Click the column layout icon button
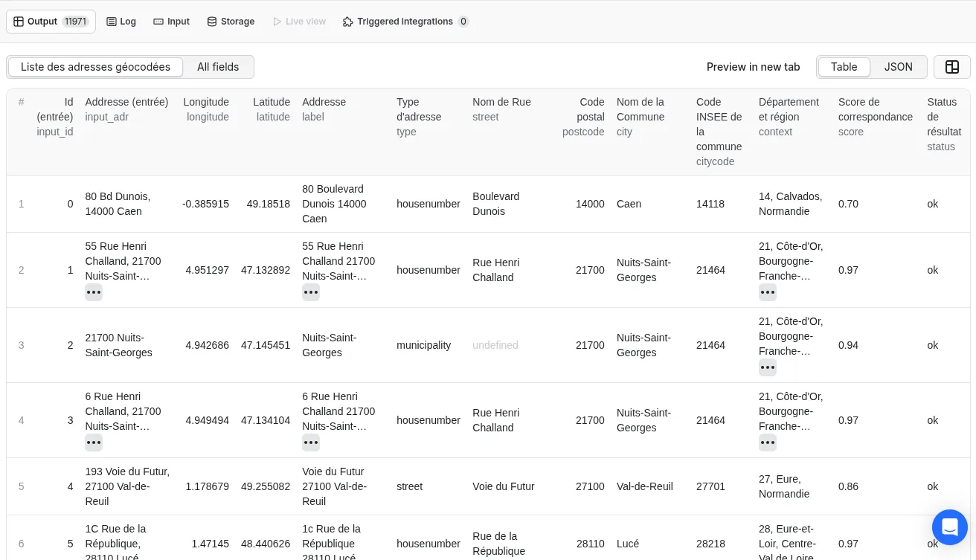 click(951, 67)
